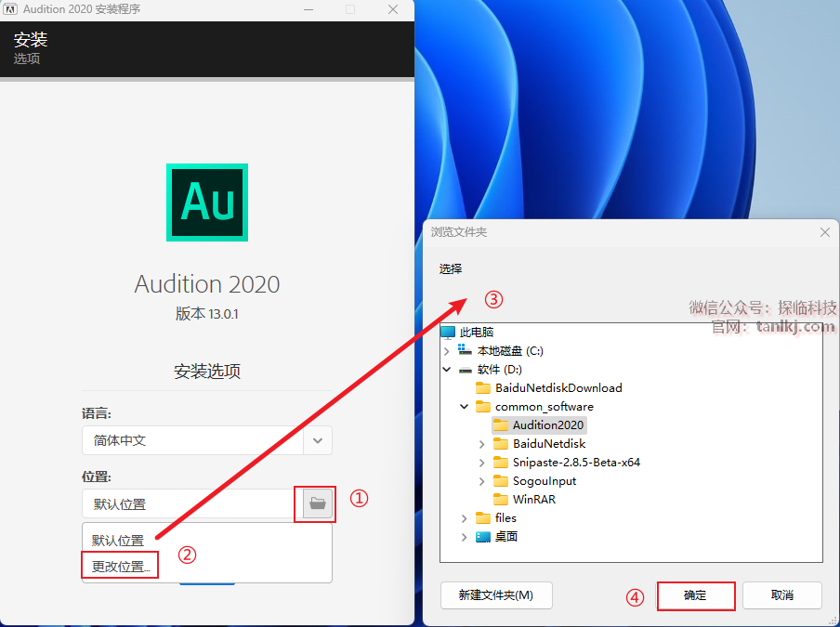Expand the SogouInput folder node
Viewport: 840px width, 627px height.
click(481, 481)
